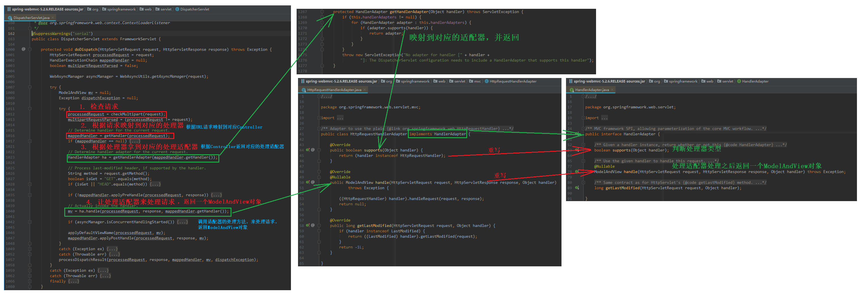Click web breadcrumb in DispatcherServlet window
The width and height of the screenshot is (868, 295).
pos(146,9)
